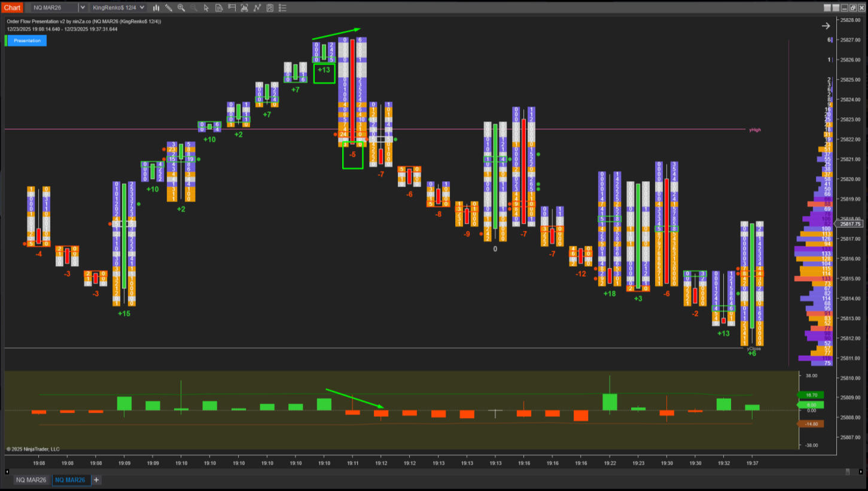Click the horizontal scrollbar beneath time axis
868x491 pixels.
[x=419, y=471]
